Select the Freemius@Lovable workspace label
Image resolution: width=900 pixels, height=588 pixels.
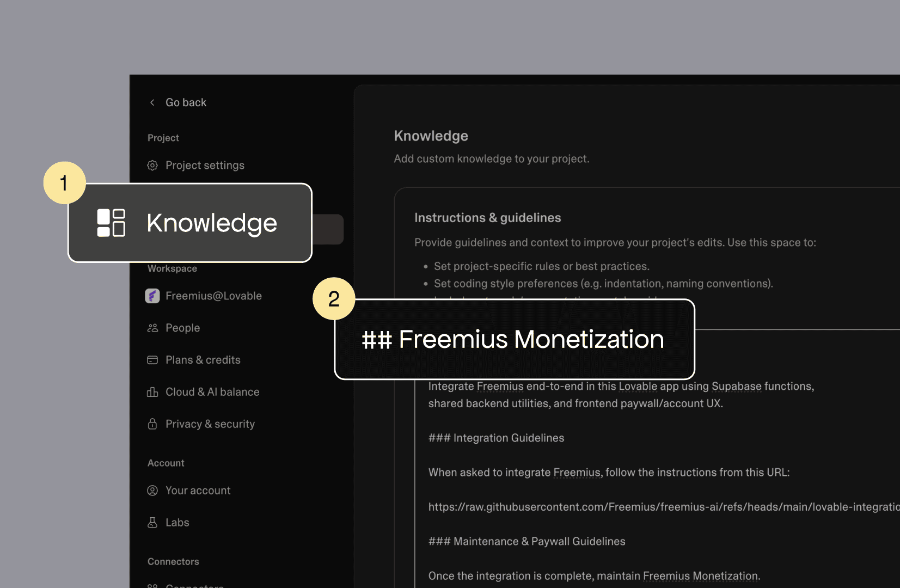213,296
